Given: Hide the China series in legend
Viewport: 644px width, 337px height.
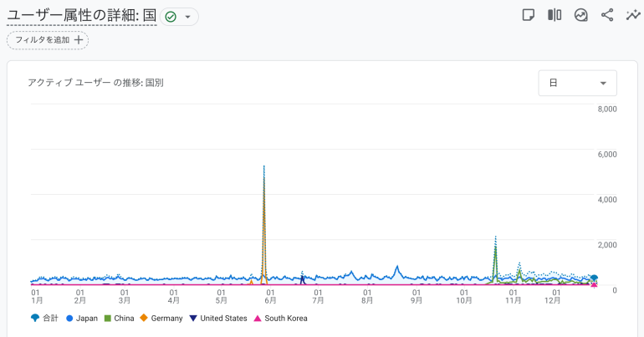Looking at the screenshot, I should click(119, 318).
